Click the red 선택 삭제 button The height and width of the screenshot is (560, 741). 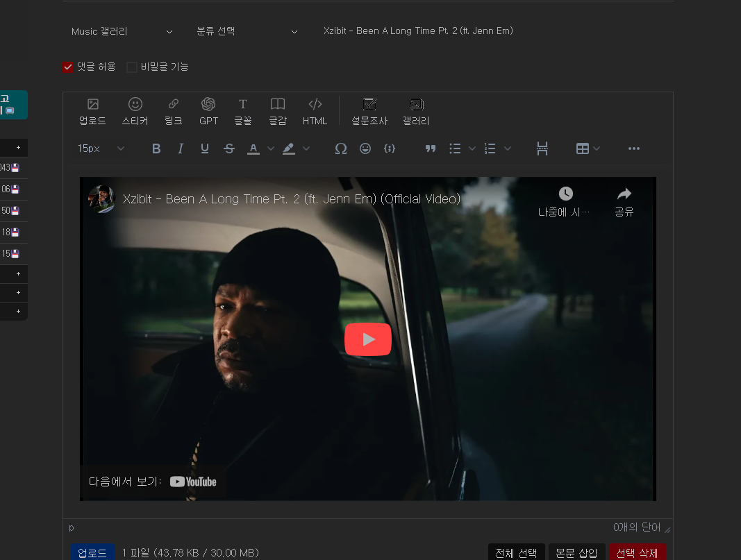point(637,552)
